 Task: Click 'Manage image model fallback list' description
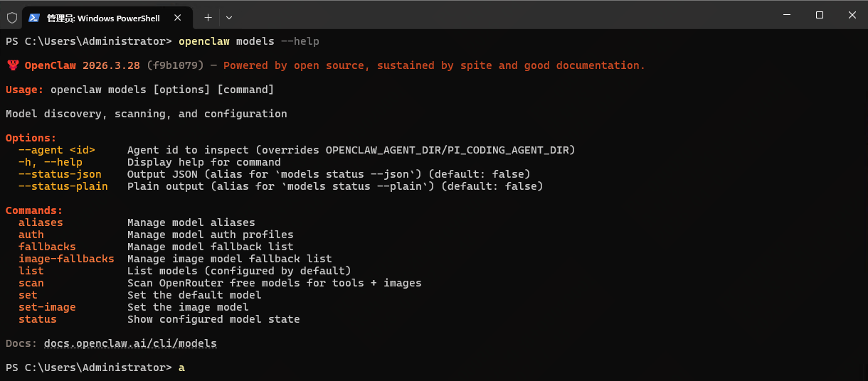pyautogui.click(x=230, y=259)
